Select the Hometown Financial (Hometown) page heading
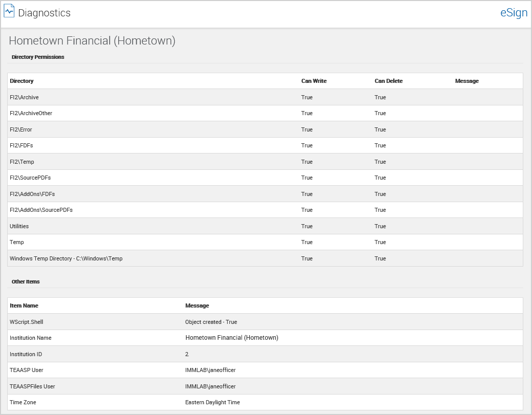 [92, 41]
